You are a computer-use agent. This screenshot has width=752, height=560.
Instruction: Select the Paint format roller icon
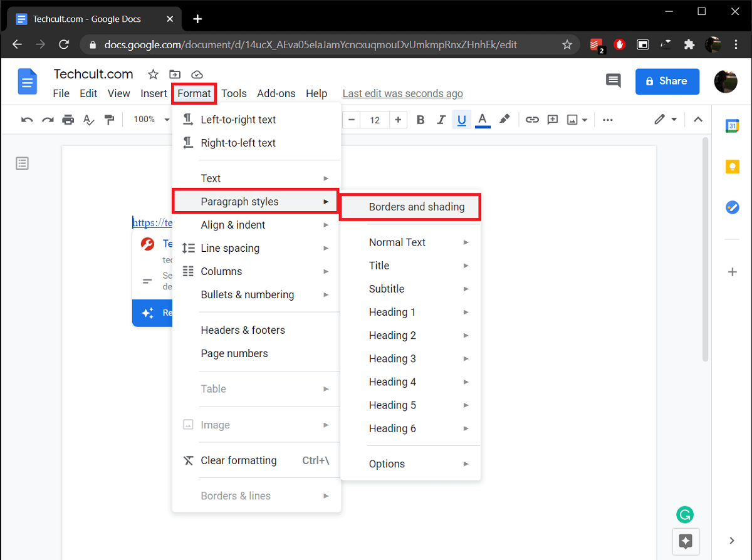(109, 120)
